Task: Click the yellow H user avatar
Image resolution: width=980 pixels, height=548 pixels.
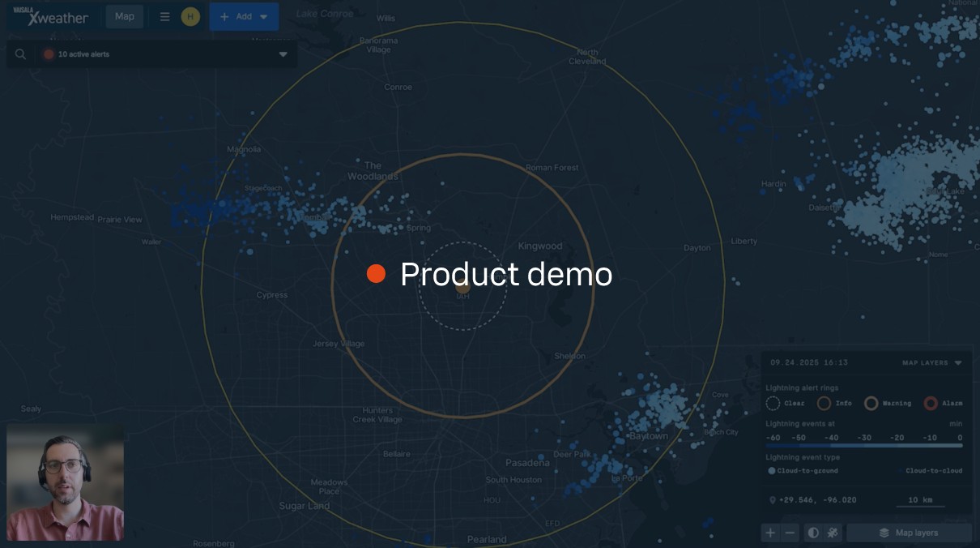Action: pos(190,16)
